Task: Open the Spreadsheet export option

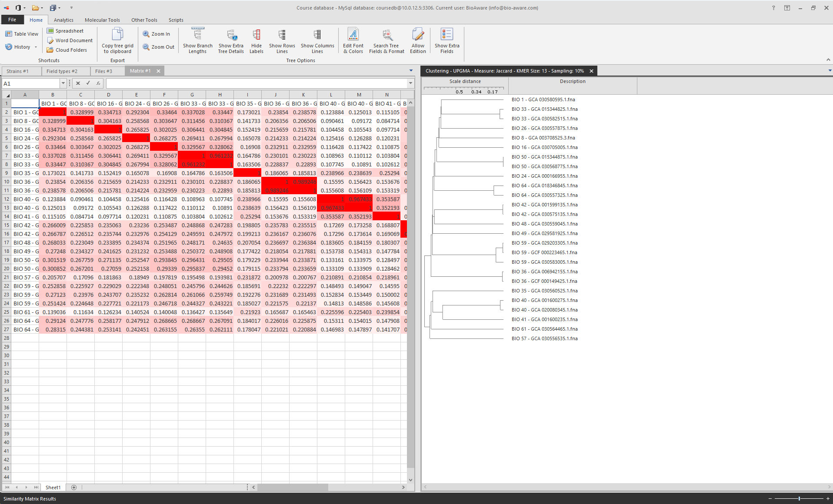Action: pos(68,30)
